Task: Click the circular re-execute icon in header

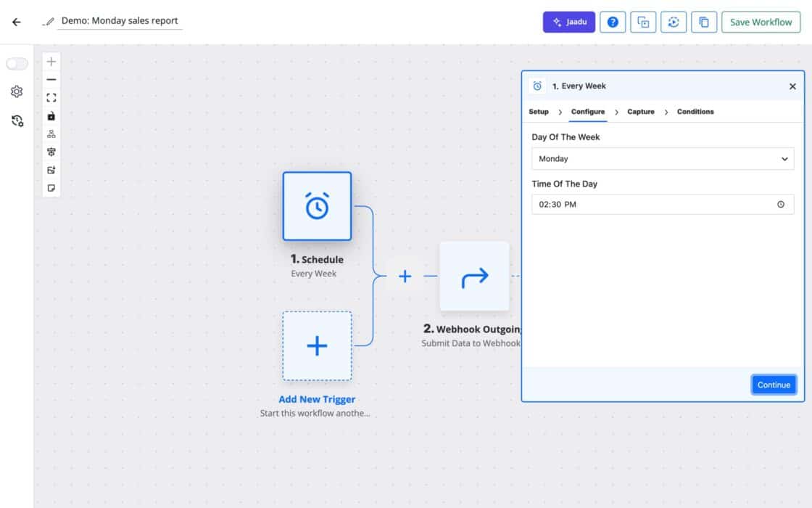Action: coord(674,22)
